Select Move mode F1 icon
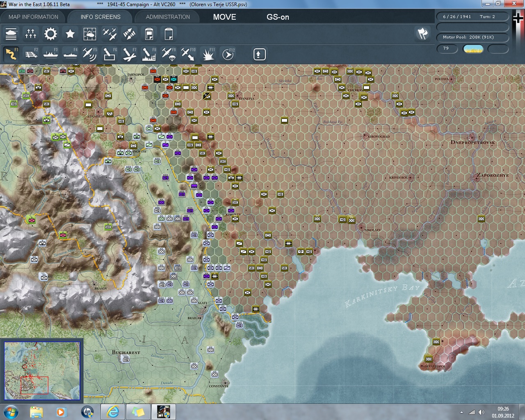525x420 pixels. click(x=11, y=54)
